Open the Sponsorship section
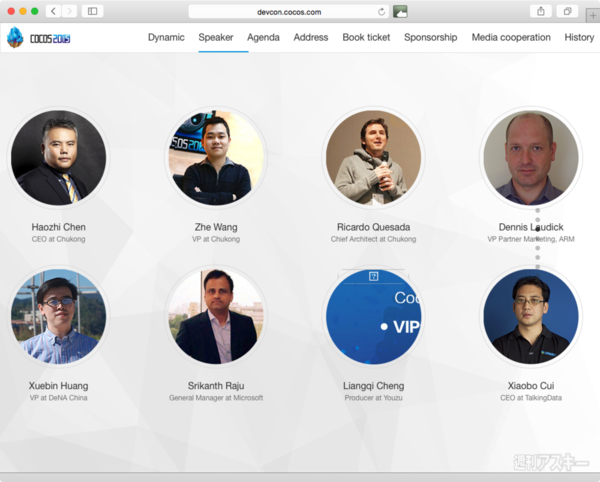Screen dimensions: 600x482 [430, 37]
